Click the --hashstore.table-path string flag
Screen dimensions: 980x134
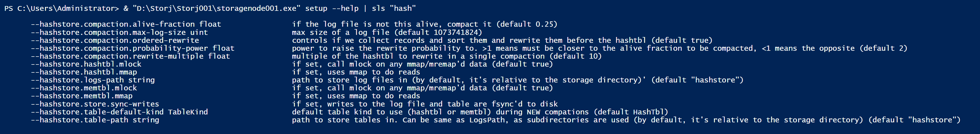point(95,120)
